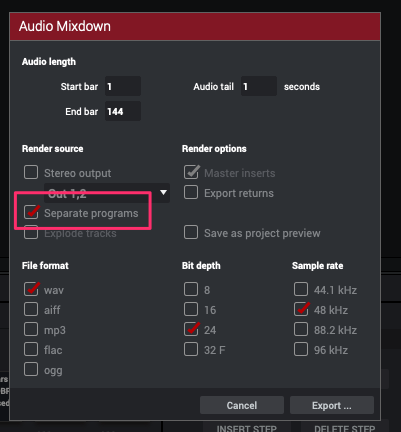The image size is (401, 432).
Task: Click the End bar field showing 144
Action: (123, 111)
